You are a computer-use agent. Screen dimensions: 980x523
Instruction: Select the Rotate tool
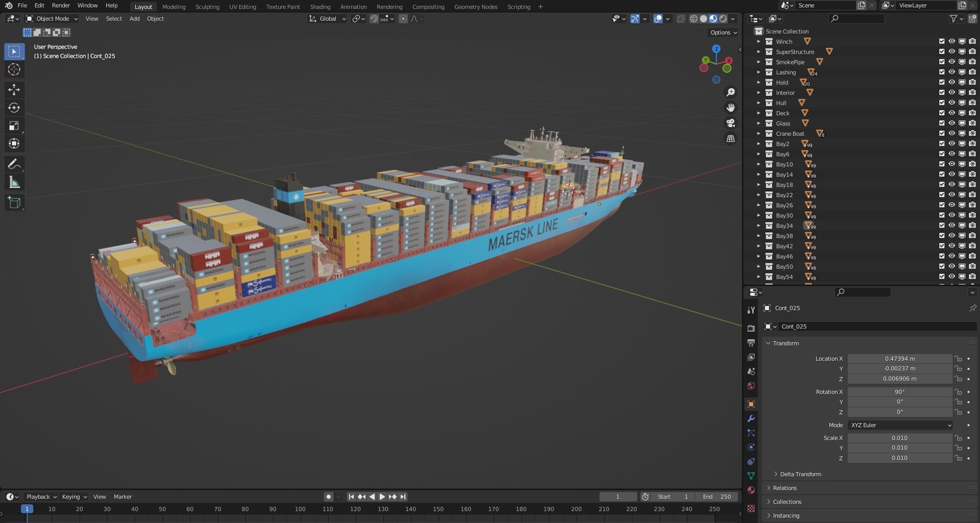point(14,108)
